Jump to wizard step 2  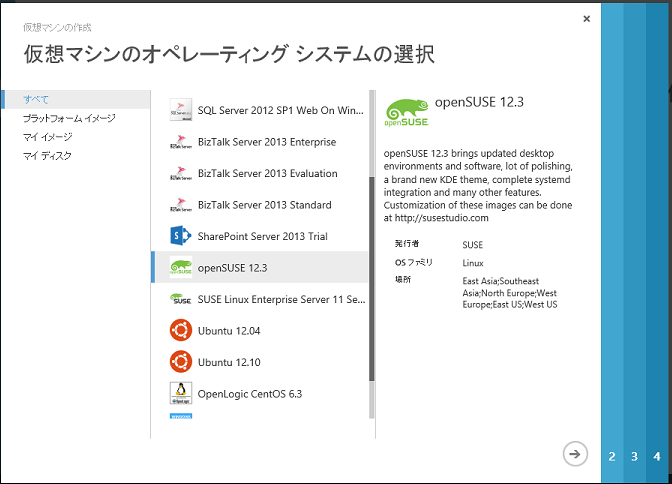(x=611, y=456)
